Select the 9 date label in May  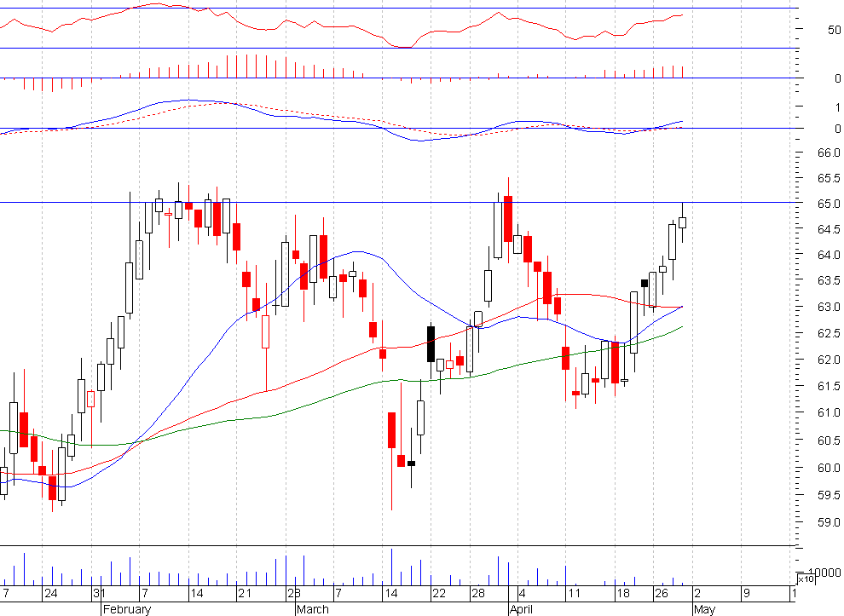(x=746, y=593)
